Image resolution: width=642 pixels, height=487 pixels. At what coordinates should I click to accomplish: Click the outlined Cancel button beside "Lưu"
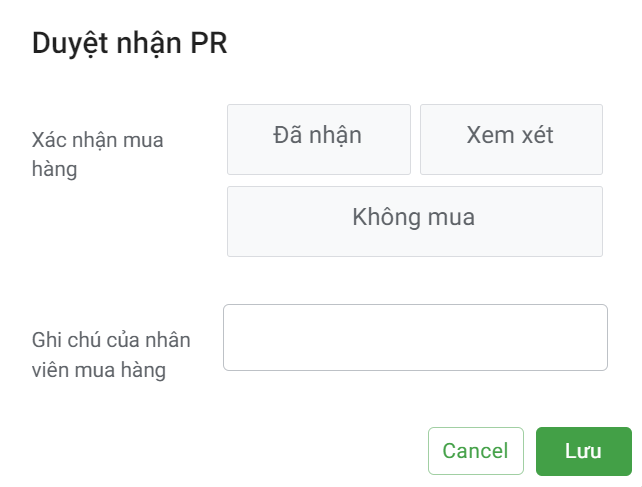tap(475, 451)
